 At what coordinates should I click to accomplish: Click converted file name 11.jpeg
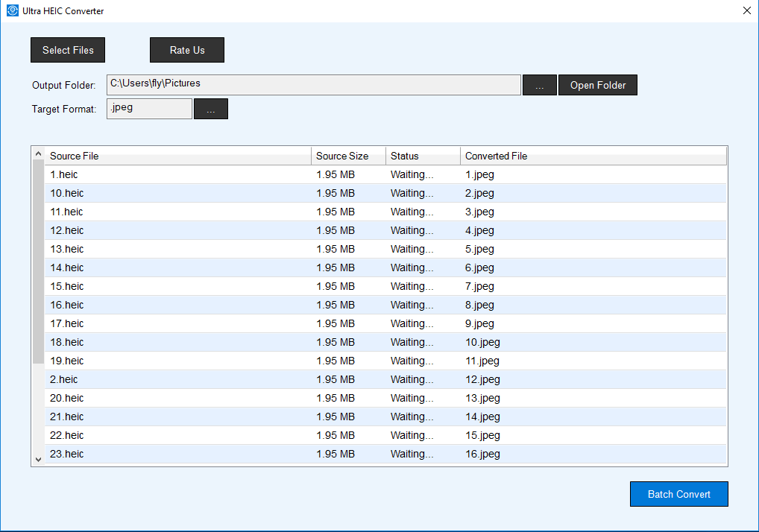pyautogui.click(x=482, y=361)
